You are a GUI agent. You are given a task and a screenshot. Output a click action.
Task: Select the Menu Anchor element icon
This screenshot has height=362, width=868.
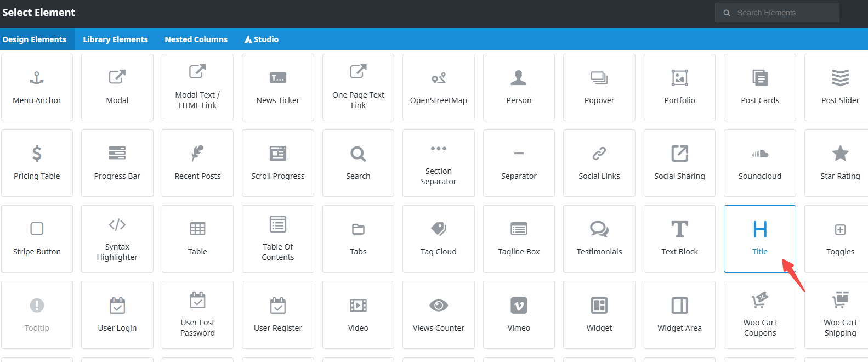(x=37, y=78)
